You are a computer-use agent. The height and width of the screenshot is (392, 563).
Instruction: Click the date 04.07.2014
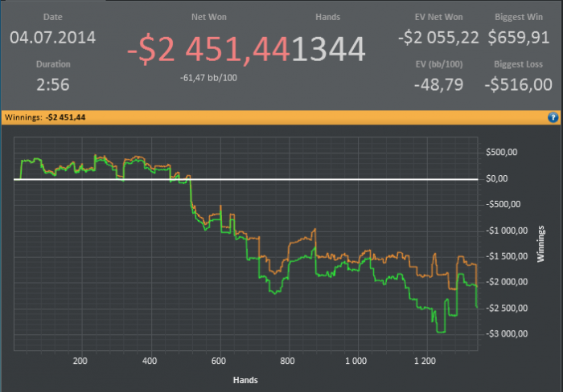pos(53,38)
